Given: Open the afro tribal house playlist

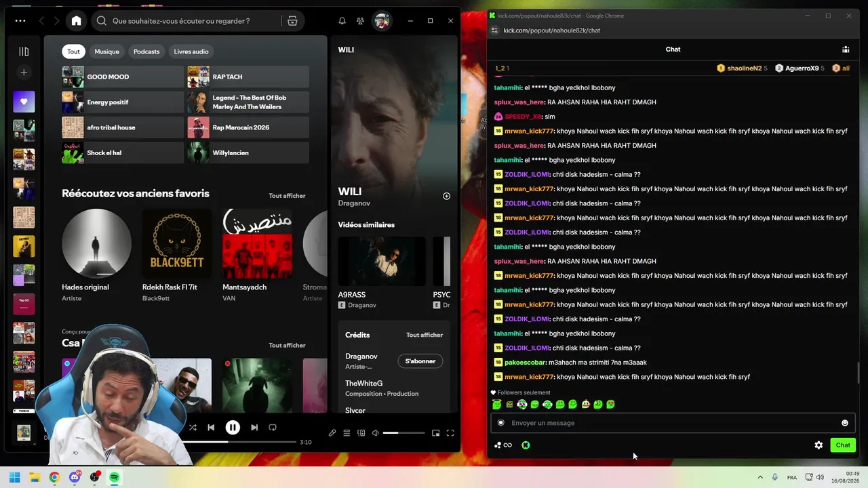Looking at the screenshot, I should [x=123, y=127].
